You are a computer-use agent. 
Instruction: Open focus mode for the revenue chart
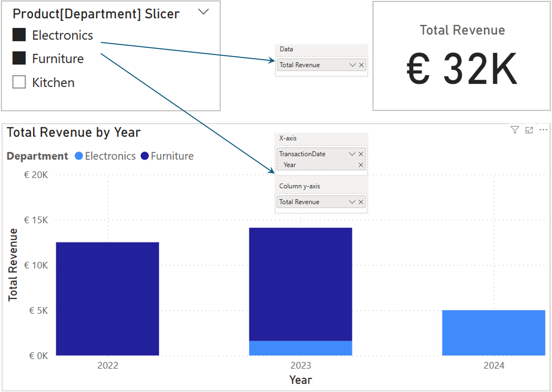pos(529,130)
